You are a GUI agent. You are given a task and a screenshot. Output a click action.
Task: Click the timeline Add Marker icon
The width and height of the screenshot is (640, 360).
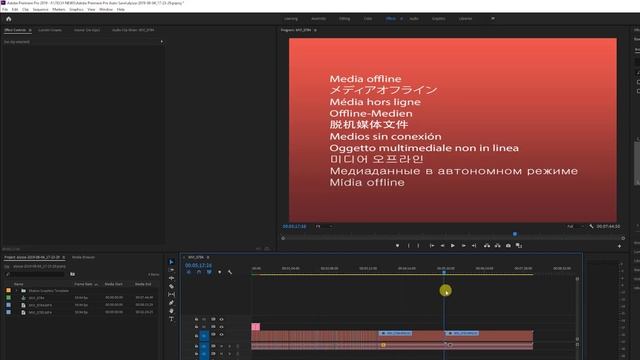(x=220, y=272)
